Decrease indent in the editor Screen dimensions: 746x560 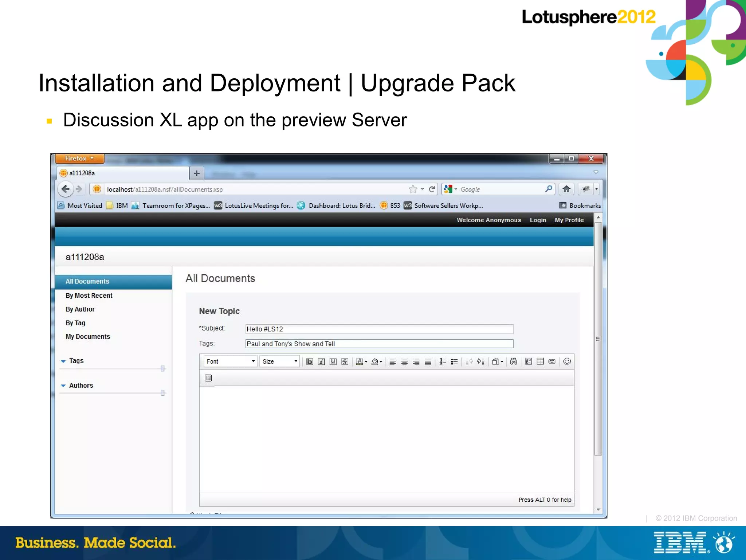point(469,361)
